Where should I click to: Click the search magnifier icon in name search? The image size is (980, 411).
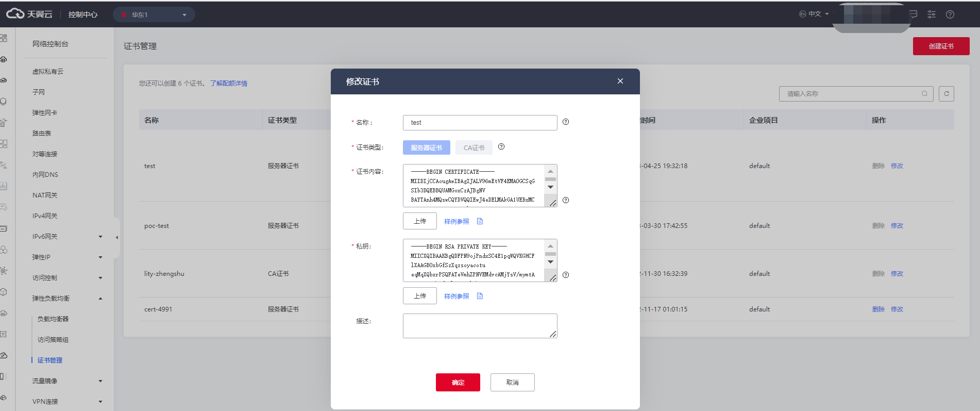(924, 94)
